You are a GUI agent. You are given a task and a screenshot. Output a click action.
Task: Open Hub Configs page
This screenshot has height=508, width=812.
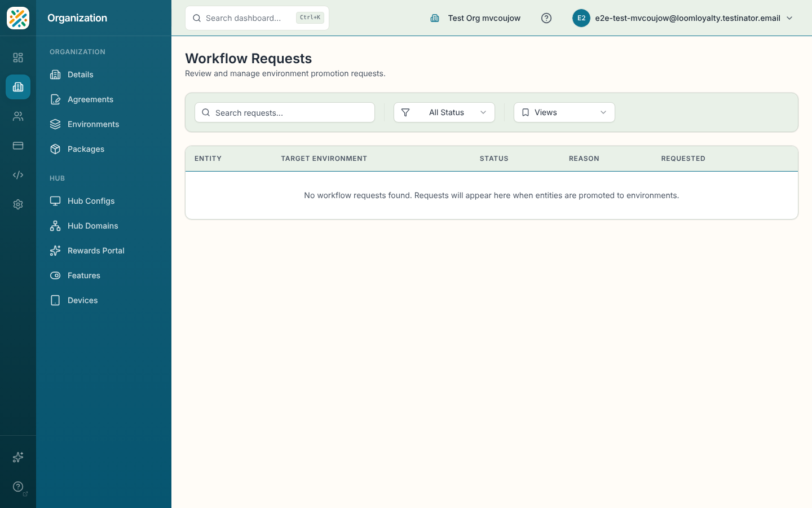click(x=104, y=201)
